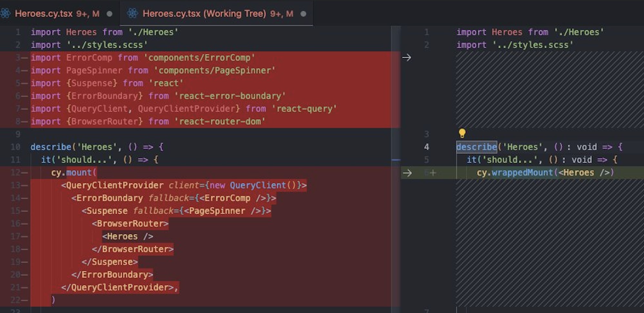
Task: Click '</BrowserRouter>' closing tag line 18
Action: click(x=132, y=249)
